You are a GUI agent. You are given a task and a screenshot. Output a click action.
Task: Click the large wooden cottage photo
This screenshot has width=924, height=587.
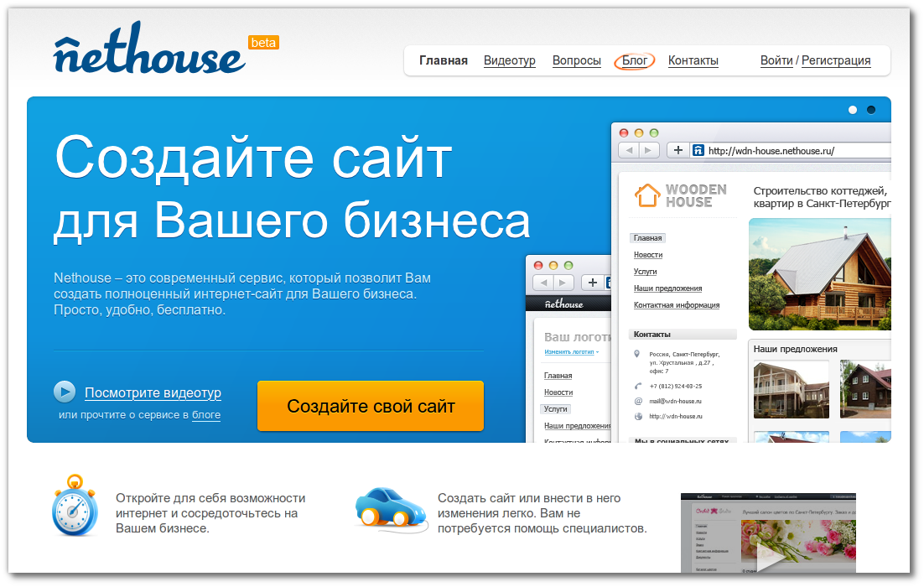coord(820,274)
